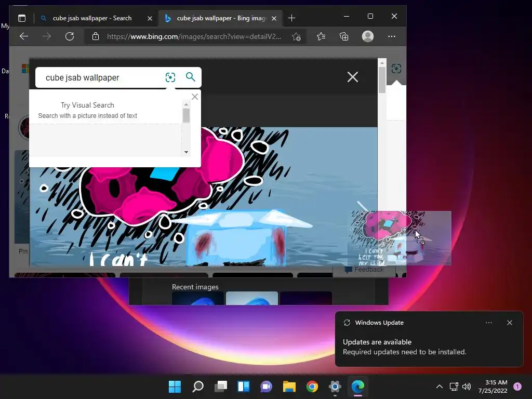The image size is (532, 399).
Task: Open Windows Update notification options menu
Action: (489, 323)
